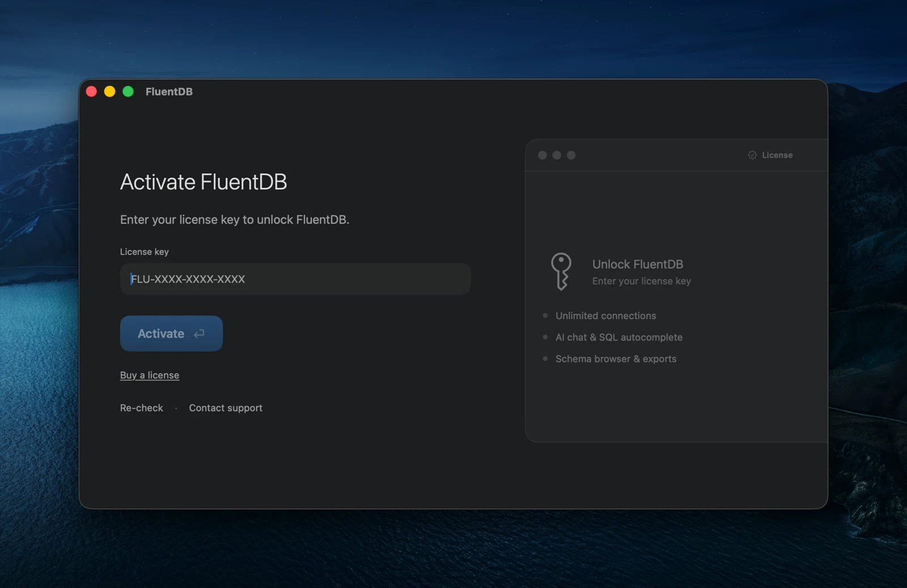Click 'Enter your license key' subtitle in preview
The image size is (907, 588).
pos(642,281)
